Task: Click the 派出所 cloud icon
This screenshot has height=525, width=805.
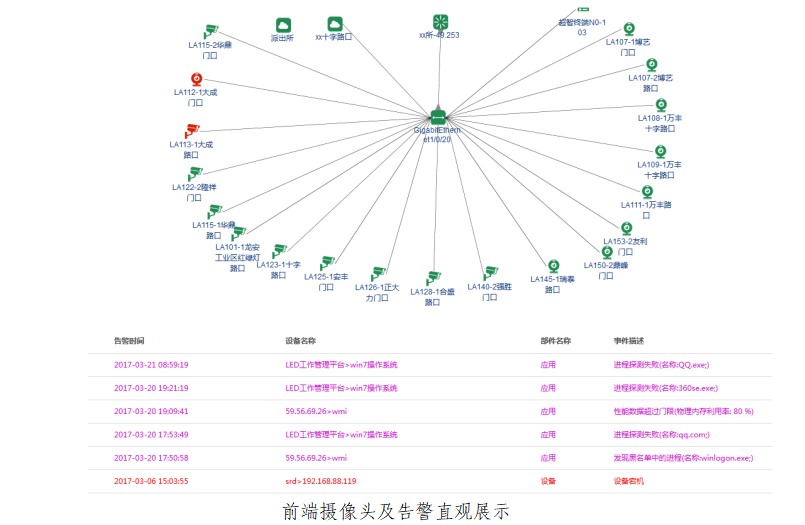Action: (x=282, y=25)
